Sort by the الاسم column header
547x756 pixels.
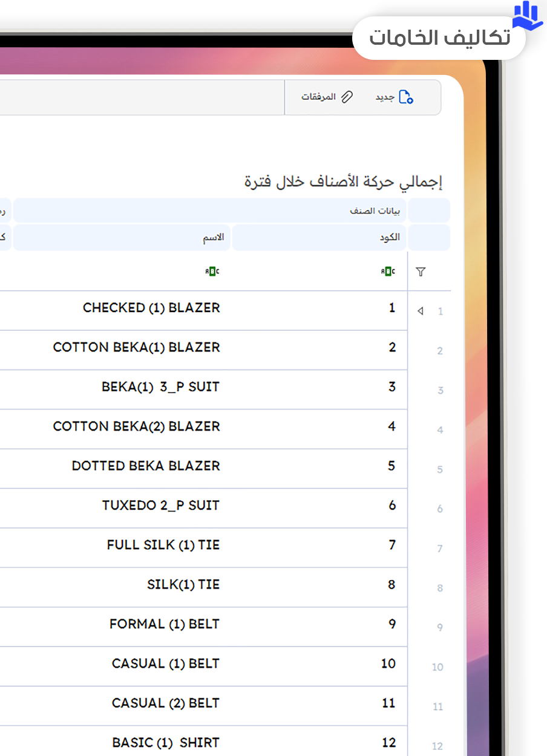[121, 237]
